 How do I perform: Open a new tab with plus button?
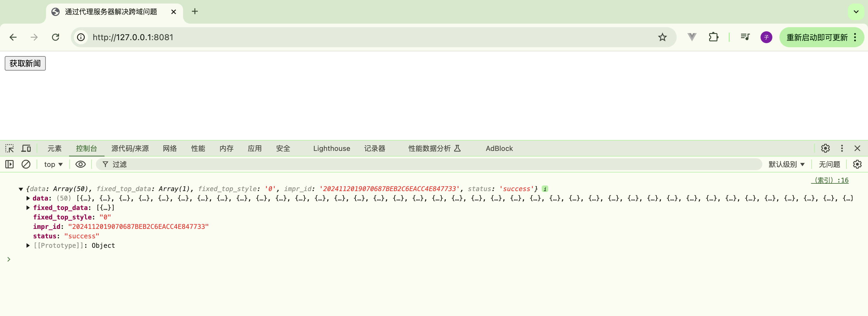click(195, 12)
